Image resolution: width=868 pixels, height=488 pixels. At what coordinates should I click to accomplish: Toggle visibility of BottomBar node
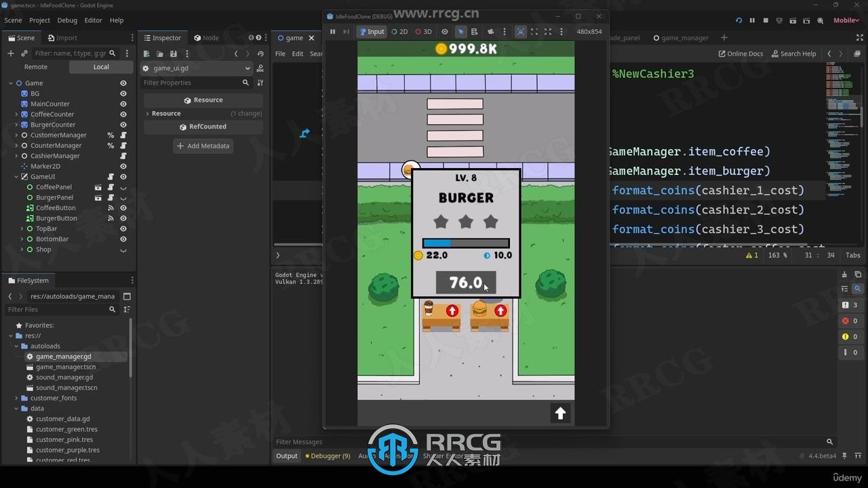pos(123,239)
